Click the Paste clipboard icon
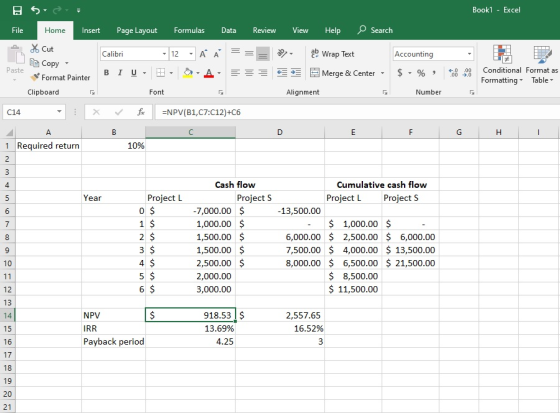This screenshot has height=413, width=560. pyautogui.click(x=15, y=55)
